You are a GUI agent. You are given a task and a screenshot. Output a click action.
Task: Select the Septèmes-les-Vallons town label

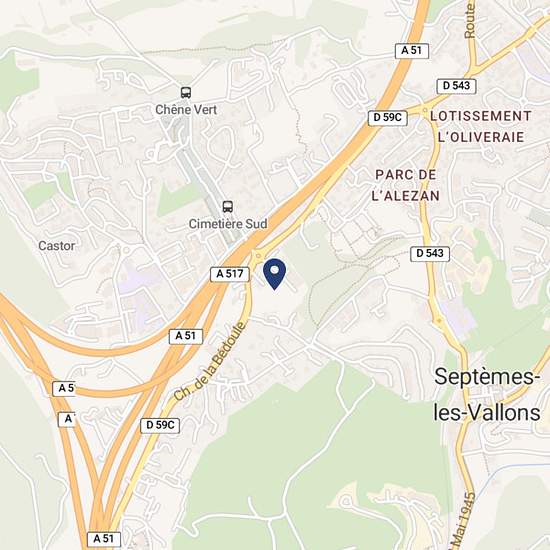point(487,395)
